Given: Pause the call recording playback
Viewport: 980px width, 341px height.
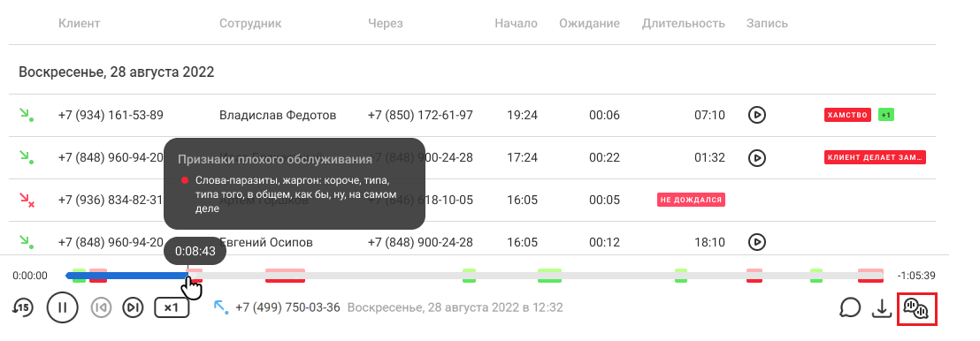Looking at the screenshot, I should click(x=62, y=307).
